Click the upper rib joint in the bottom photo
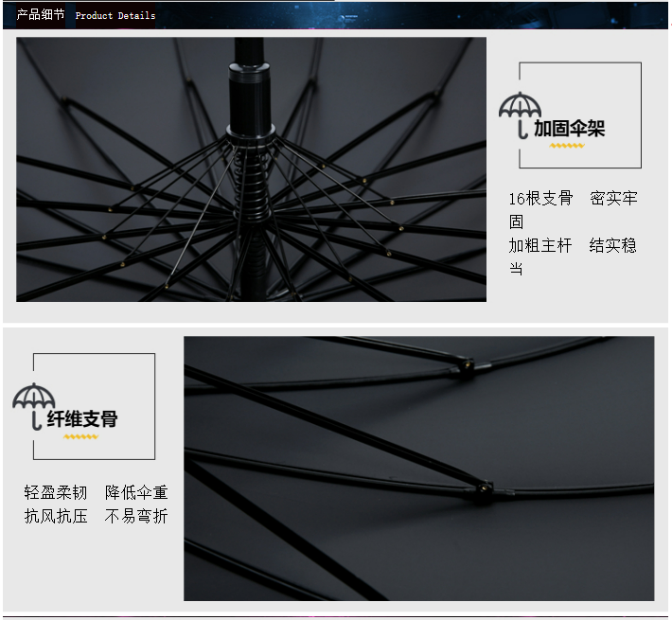The width and height of the screenshot is (672, 620). tap(463, 367)
